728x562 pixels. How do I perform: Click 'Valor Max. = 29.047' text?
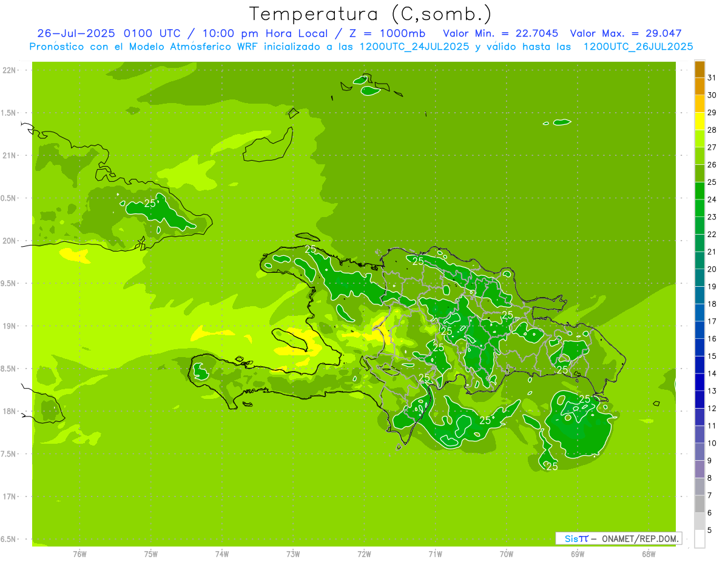(625, 33)
